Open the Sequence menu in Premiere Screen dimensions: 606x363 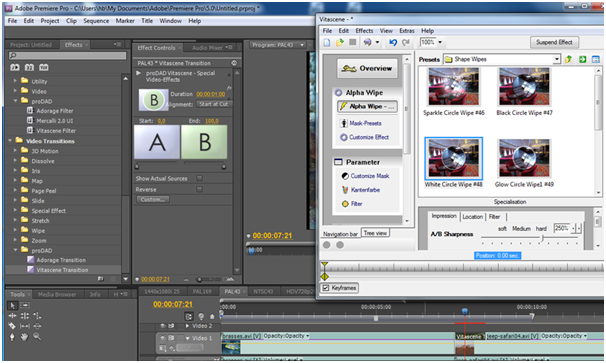click(x=96, y=21)
